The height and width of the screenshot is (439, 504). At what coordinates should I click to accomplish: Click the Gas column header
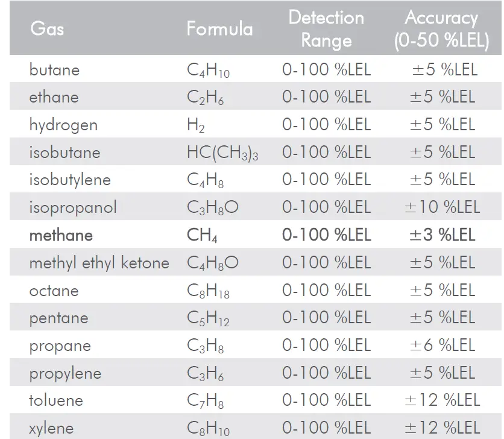click(46, 28)
